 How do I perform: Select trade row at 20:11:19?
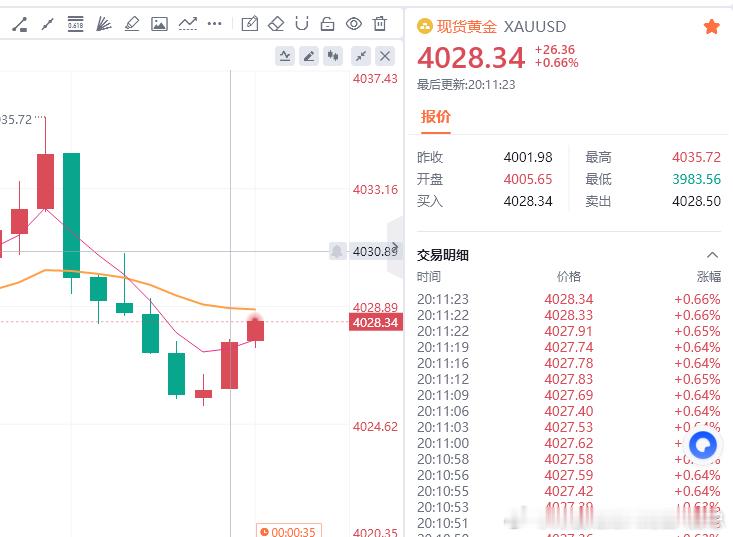coord(569,347)
